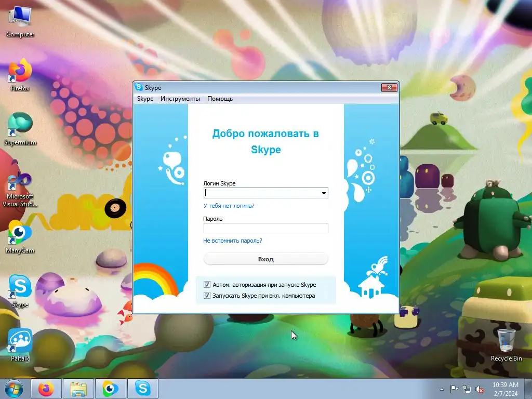Focus the Пароль input field

[x=265, y=228]
